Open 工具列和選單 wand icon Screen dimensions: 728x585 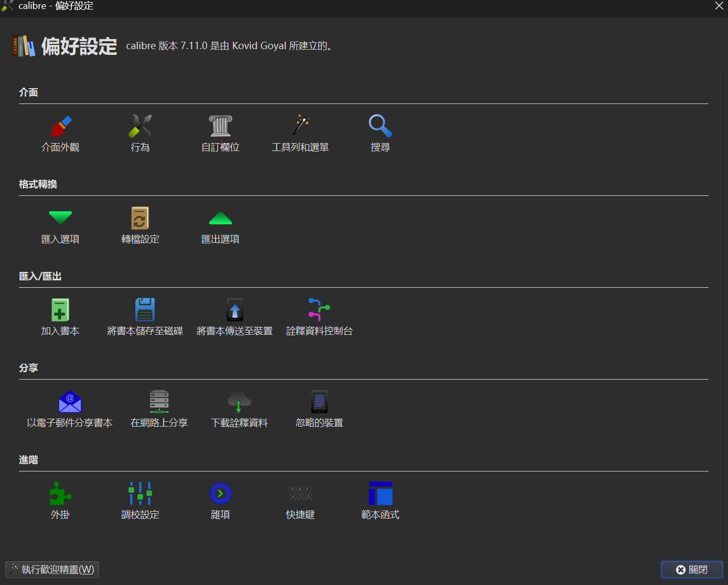coord(301,126)
